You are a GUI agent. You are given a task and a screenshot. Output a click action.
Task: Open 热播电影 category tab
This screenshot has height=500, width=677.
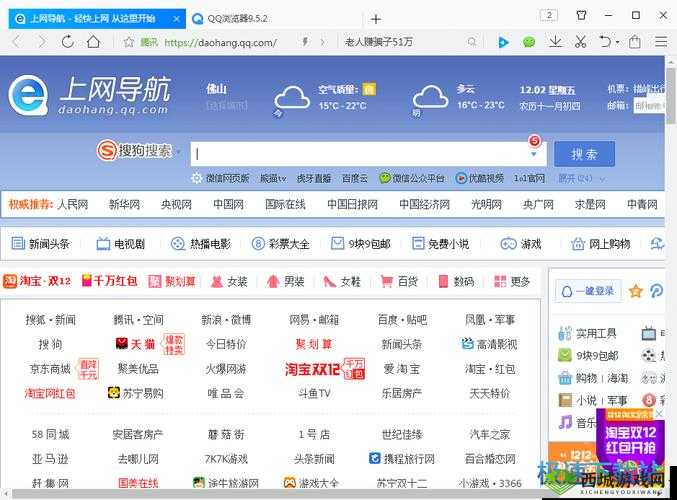point(201,244)
